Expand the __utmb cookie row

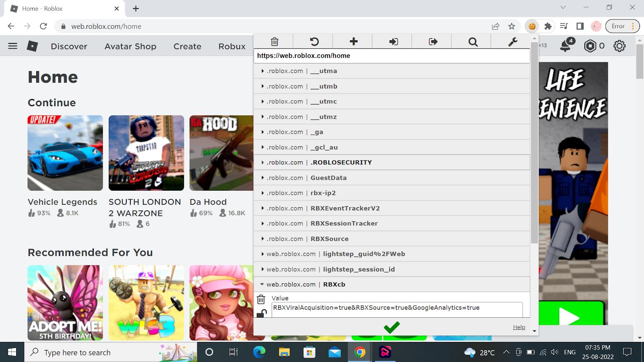pos(392,86)
